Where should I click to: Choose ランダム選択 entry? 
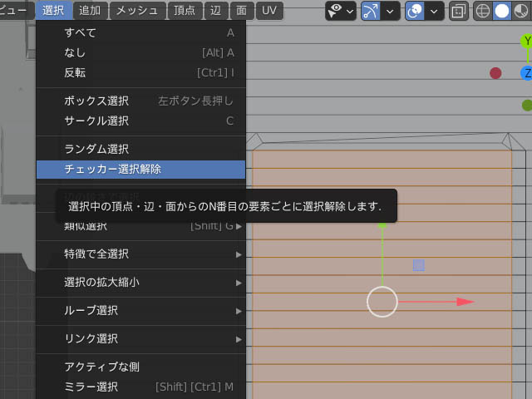140,149
